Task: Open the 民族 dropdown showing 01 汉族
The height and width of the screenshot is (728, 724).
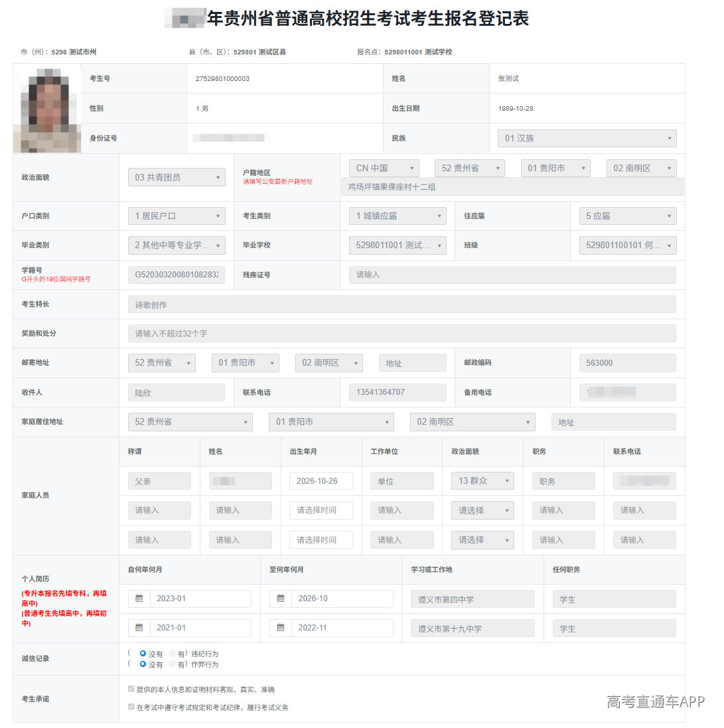Action: tap(587, 138)
